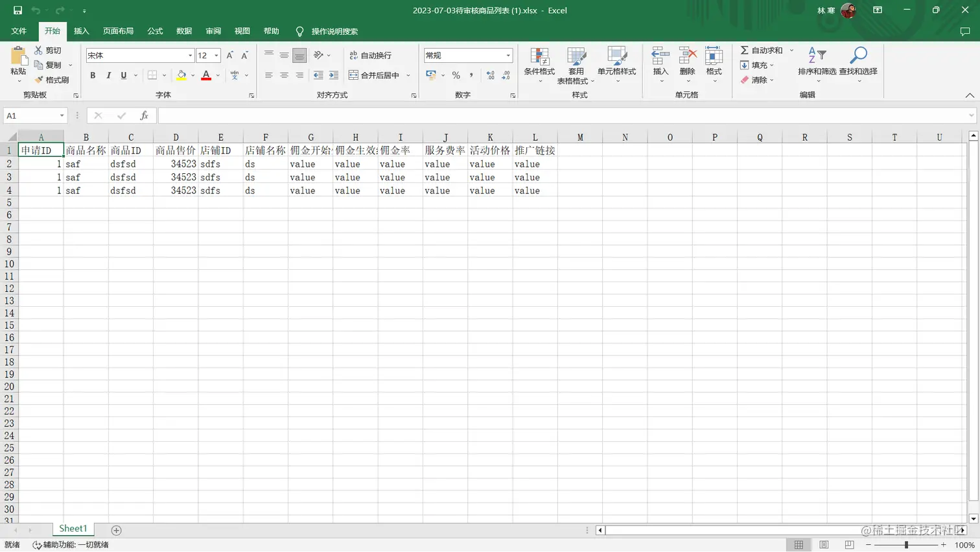
Task: Open Cell Styles (单元格样式)
Action: coord(616,64)
